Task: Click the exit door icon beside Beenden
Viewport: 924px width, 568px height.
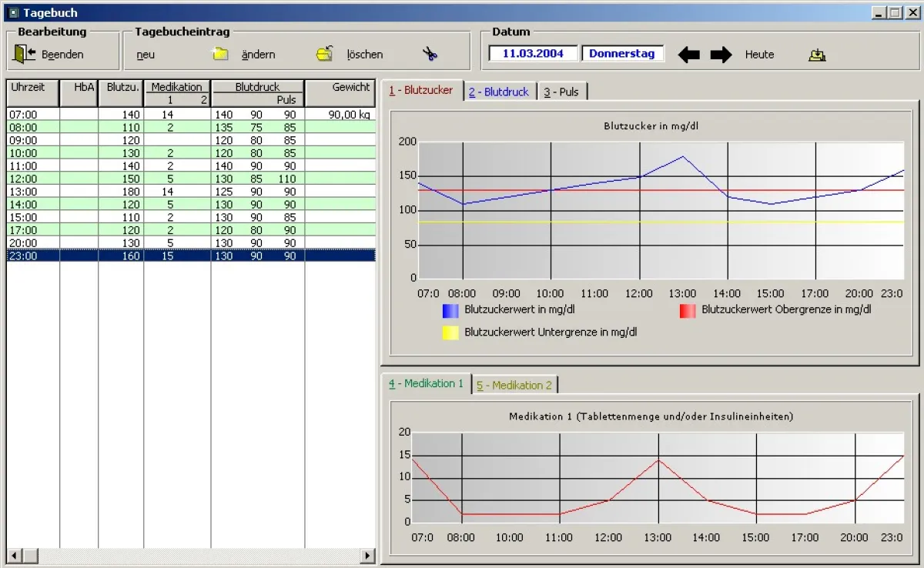Action: (25, 54)
